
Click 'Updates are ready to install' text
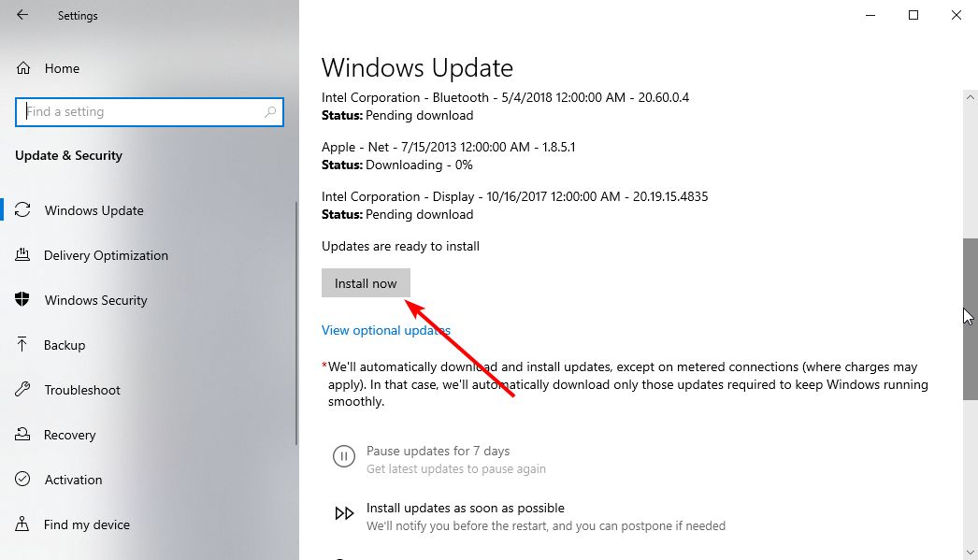(x=400, y=246)
